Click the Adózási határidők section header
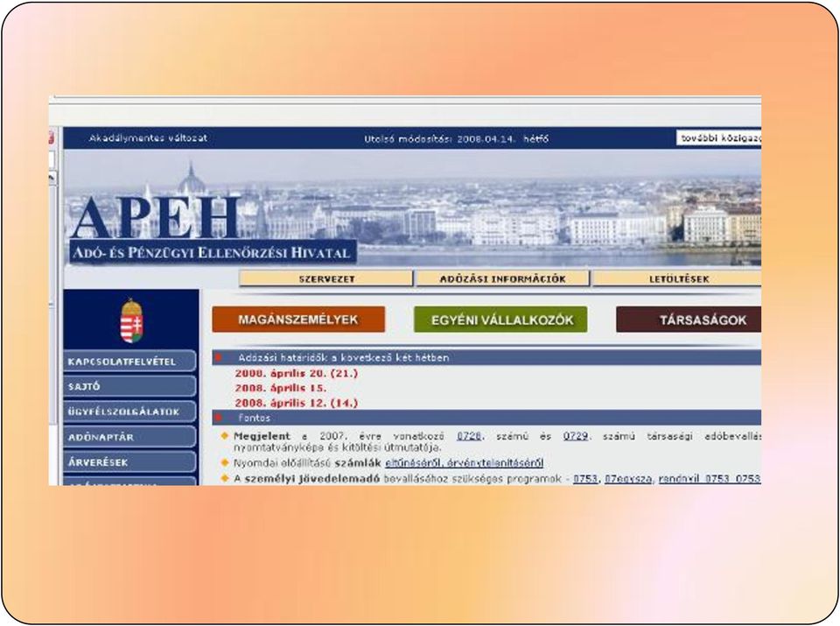The image size is (840, 626). click(486, 357)
